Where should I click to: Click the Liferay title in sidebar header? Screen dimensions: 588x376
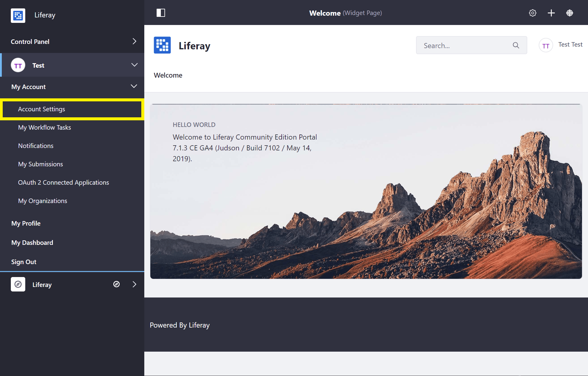45,15
